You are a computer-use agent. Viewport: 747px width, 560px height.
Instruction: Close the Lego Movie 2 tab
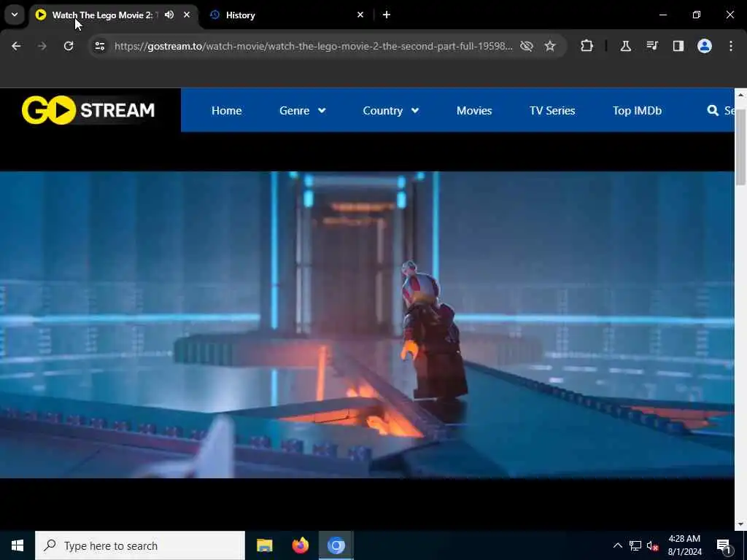click(187, 15)
